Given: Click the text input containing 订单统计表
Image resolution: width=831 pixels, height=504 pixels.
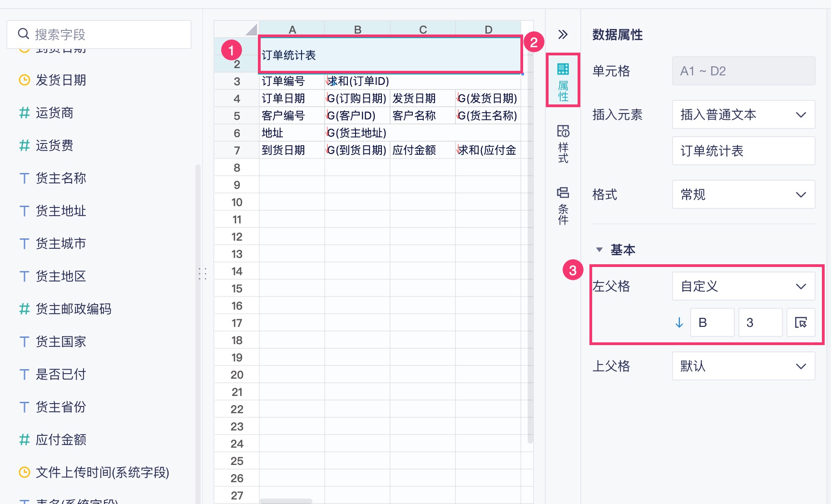Looking at the screenshot, I should [x=743, y=151].
